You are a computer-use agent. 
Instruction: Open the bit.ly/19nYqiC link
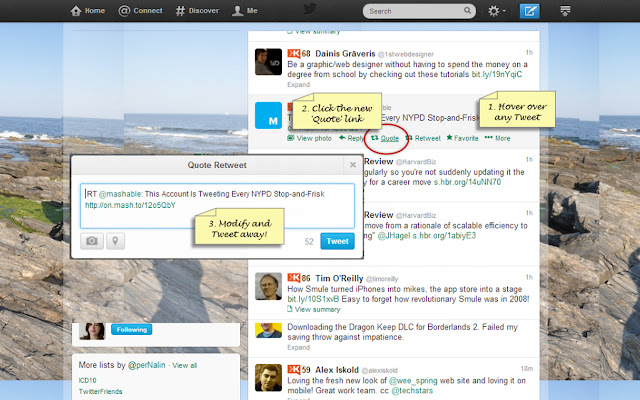point(497,74)
